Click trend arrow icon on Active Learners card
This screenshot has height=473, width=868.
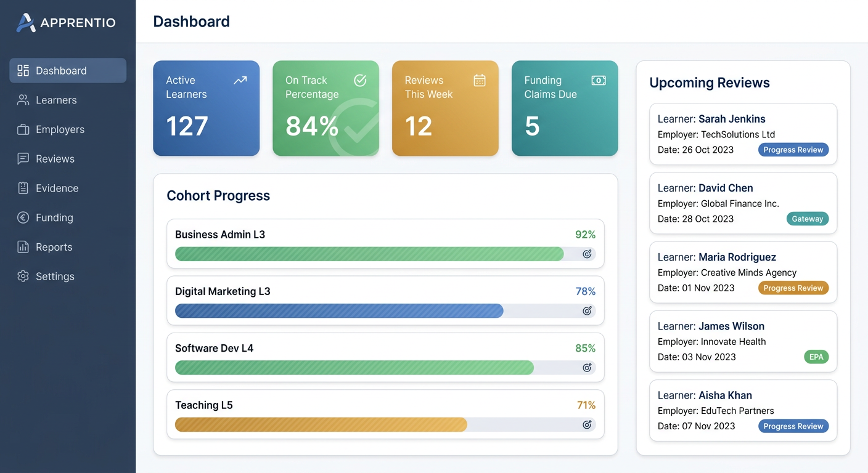pyautogui.click(x=240, y=80)
